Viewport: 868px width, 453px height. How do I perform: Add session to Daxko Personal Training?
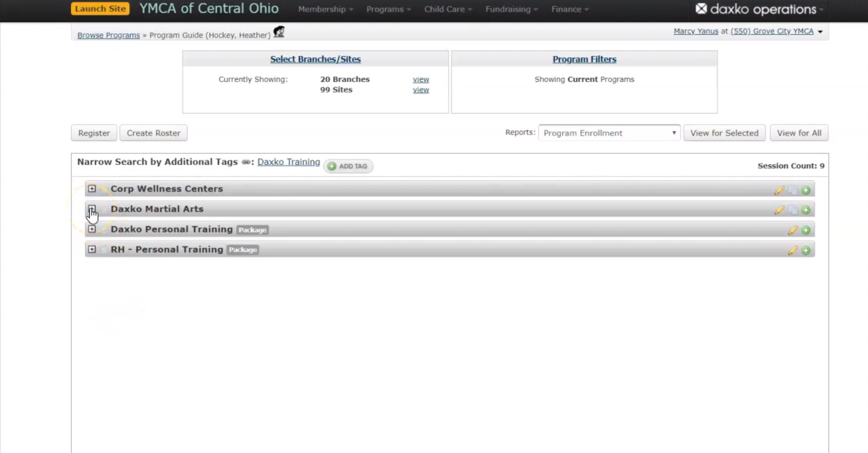coord(806,230)
